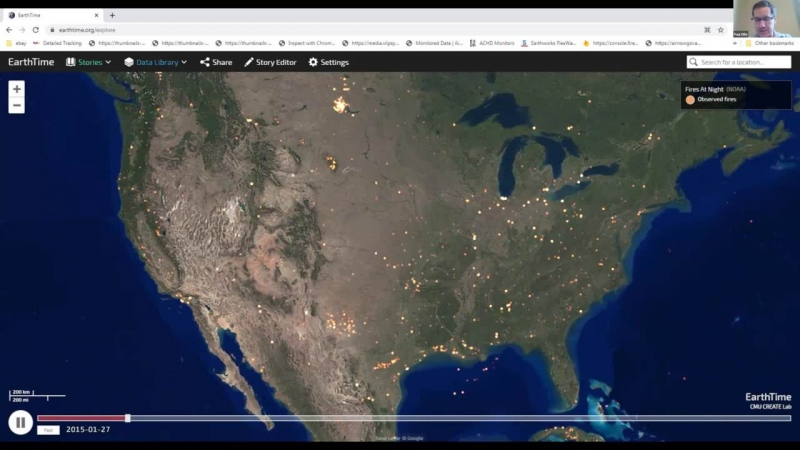Expand the Data Library dropdown

pos(156,62)
